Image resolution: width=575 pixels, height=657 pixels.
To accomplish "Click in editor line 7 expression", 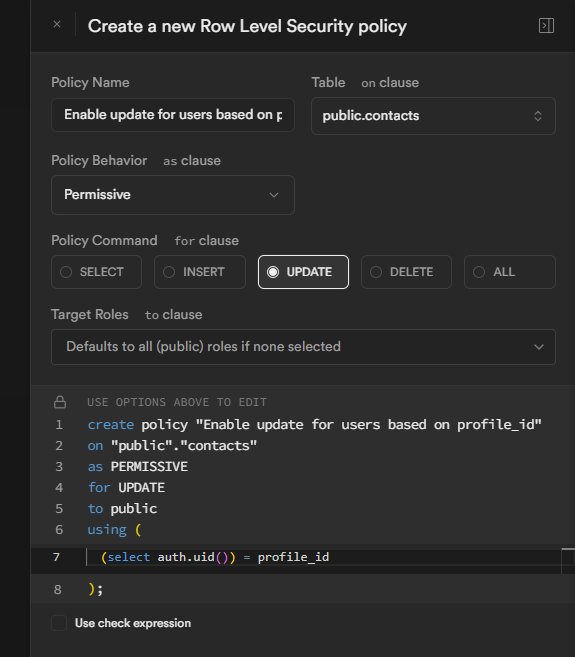I will [x=215, y=557].
